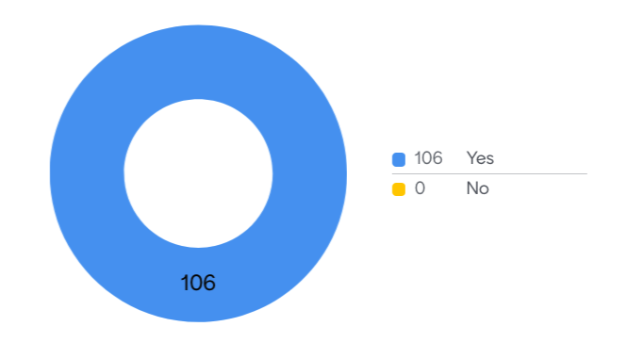Click the divider line between legend rows
The height and width of the screenshot is (359, 644).
coord(489,173)
